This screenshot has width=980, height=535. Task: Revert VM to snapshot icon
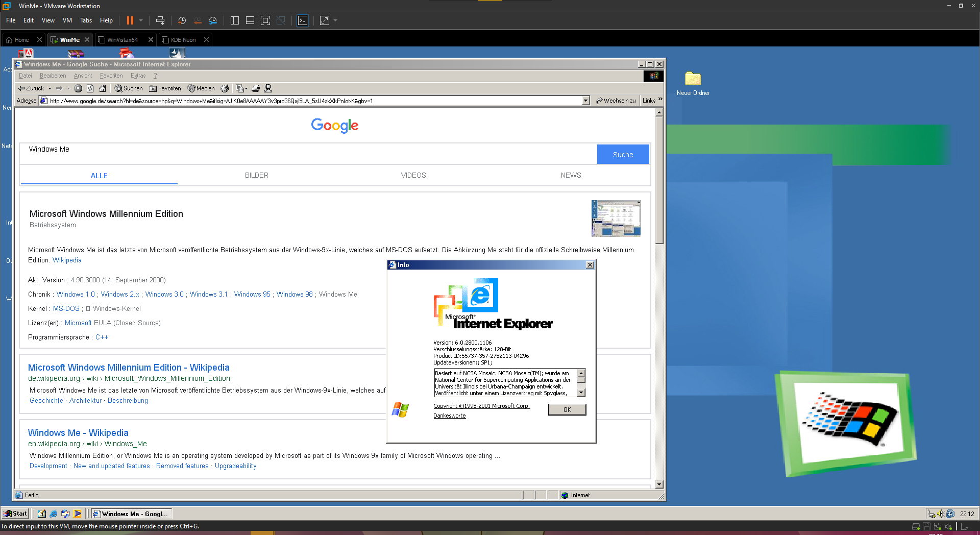click(198, 20)
